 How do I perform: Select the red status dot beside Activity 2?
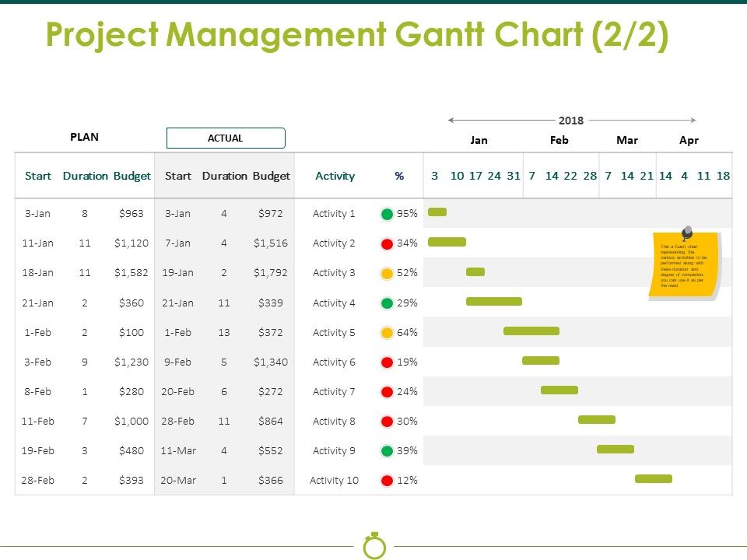[388, 242]
